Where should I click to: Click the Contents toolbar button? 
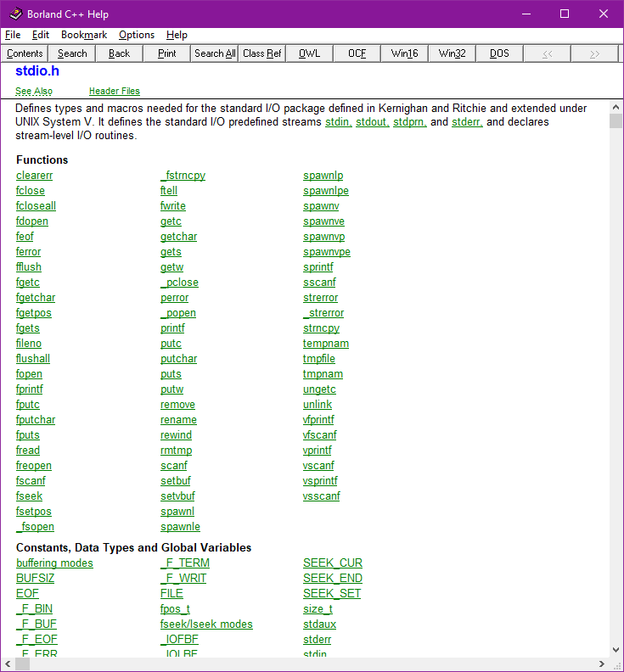[x=25, y=53]
